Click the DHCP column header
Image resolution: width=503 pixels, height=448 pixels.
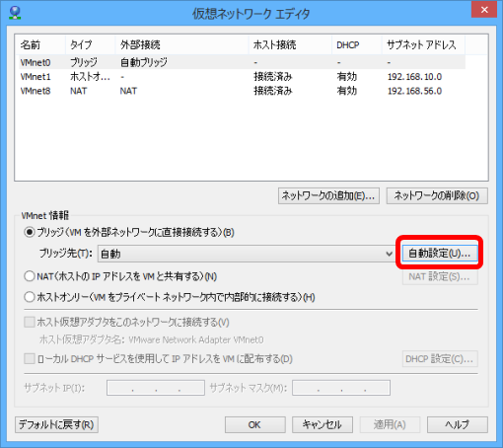coord(357,44)
